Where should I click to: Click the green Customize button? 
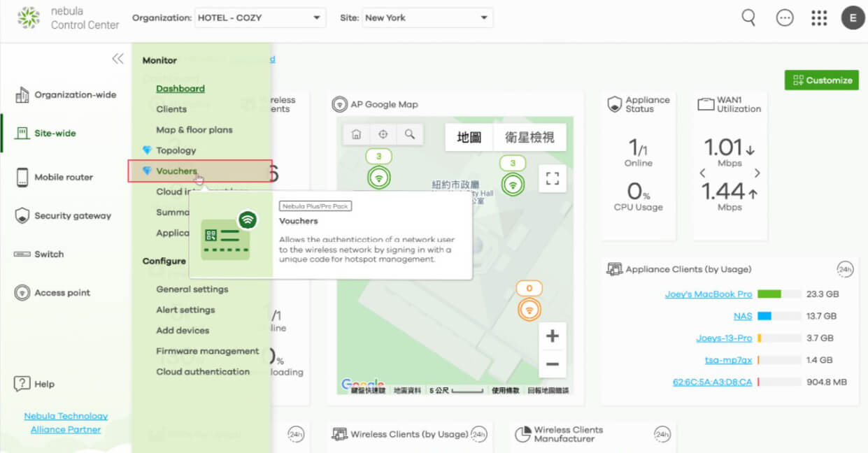pos(822,80)
